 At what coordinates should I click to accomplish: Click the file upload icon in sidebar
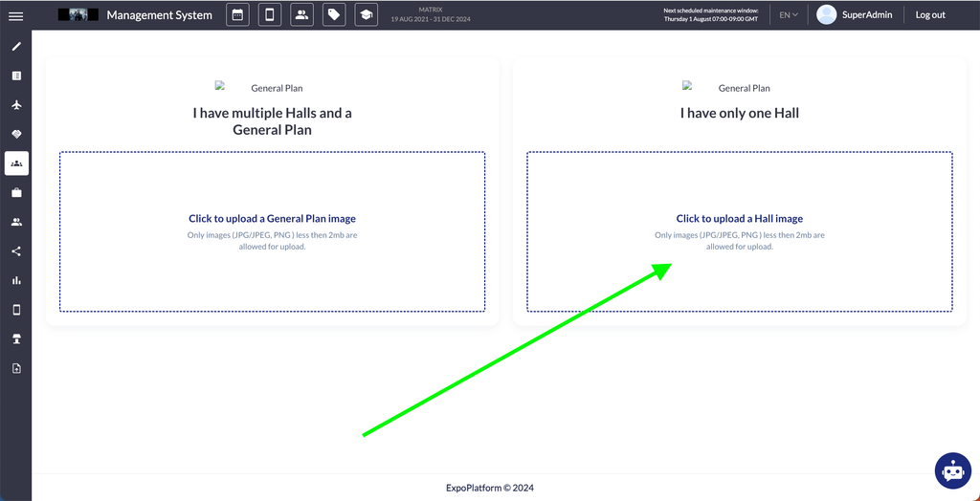[x=16, y=368]
